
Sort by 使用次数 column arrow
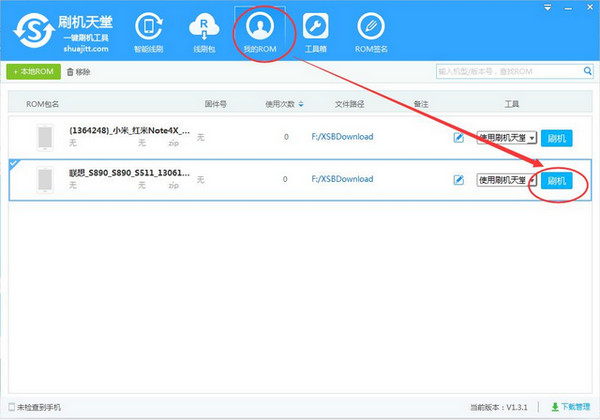pos(301,104)
